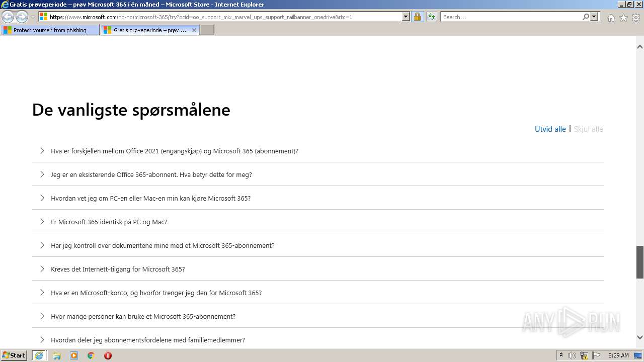This screenshot has width=644, height=362.
Task: Launch Chrome from the taskbar
Action: click(91, 355)
